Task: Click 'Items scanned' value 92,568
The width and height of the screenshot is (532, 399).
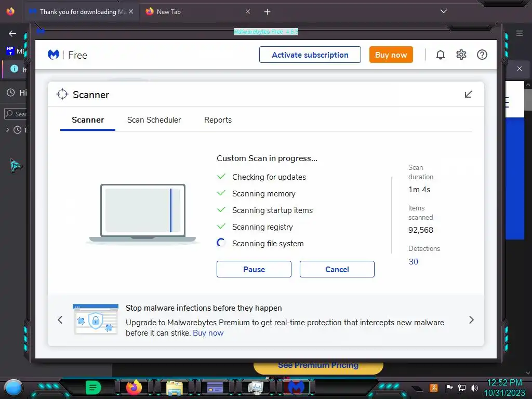Action: tap(421, 230)
